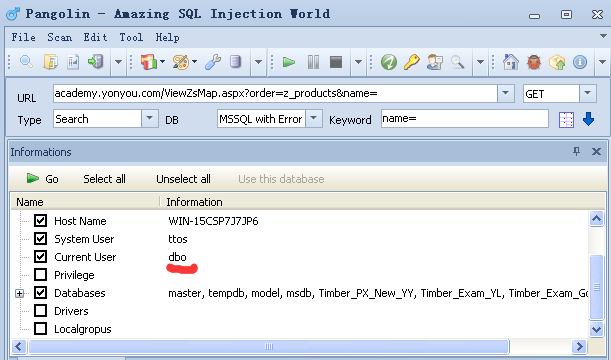Click the scroll right arrow
The width and height of the screenshot is (611, 360).
pos(579,346)
